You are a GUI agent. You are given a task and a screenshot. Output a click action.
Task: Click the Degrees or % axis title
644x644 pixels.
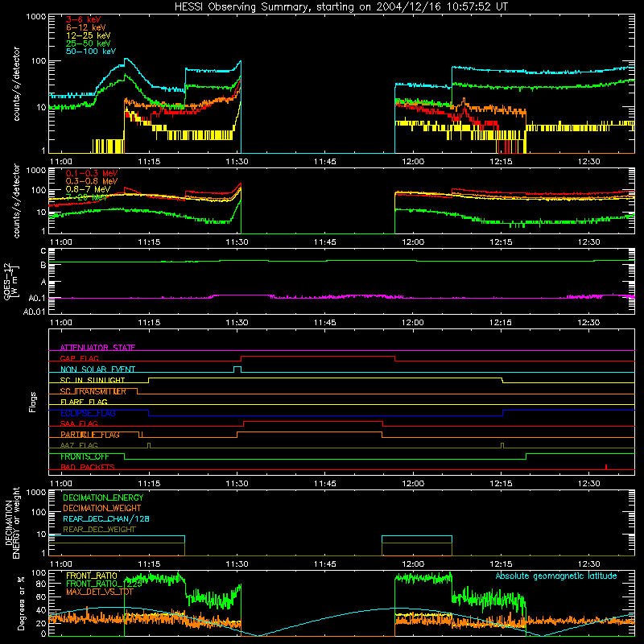pyautogui.click(x=21, y=603)
